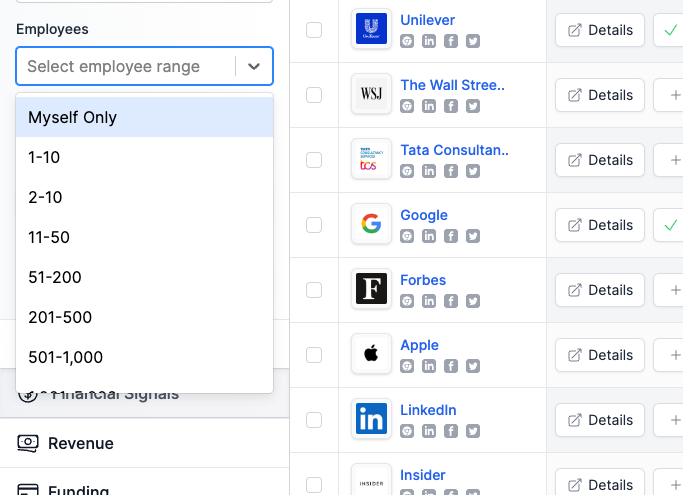The width and height of the screenshot is (683, 495).
Task: Choose the 51-200 employee range
Action: [144, 277]
